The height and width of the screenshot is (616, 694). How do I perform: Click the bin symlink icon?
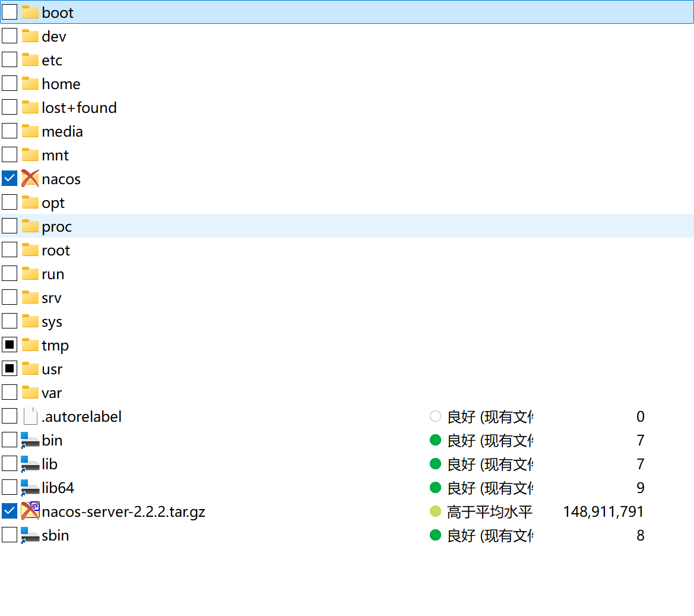pos(30,440)
